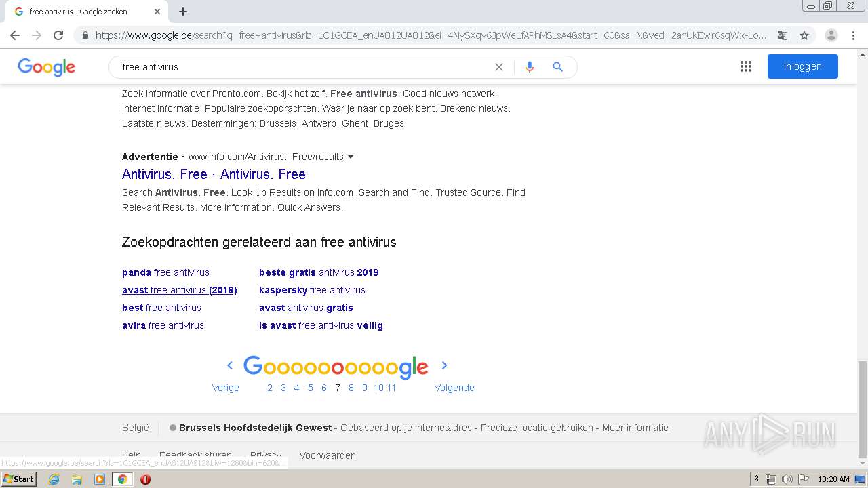Click the address bar URL
Screen dimensions: 868x488
click(431, 35)
